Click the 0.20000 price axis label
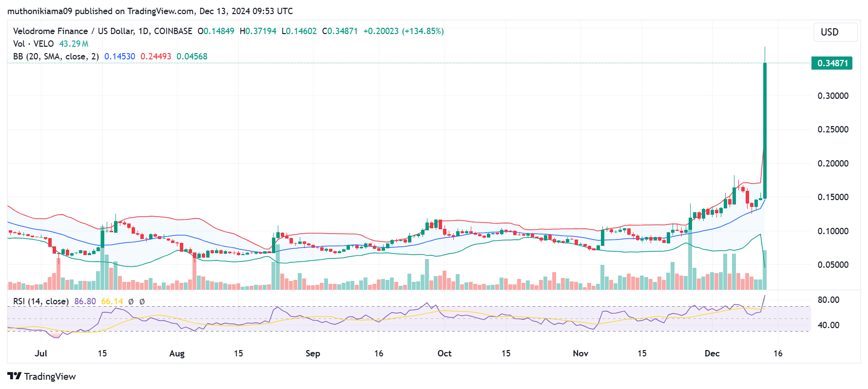Screen dimensions: 868x389 [832, 164]
